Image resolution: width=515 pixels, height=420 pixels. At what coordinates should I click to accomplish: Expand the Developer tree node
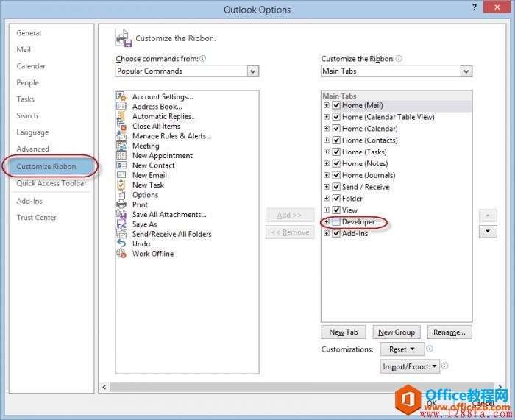click(x=327, y=221)
